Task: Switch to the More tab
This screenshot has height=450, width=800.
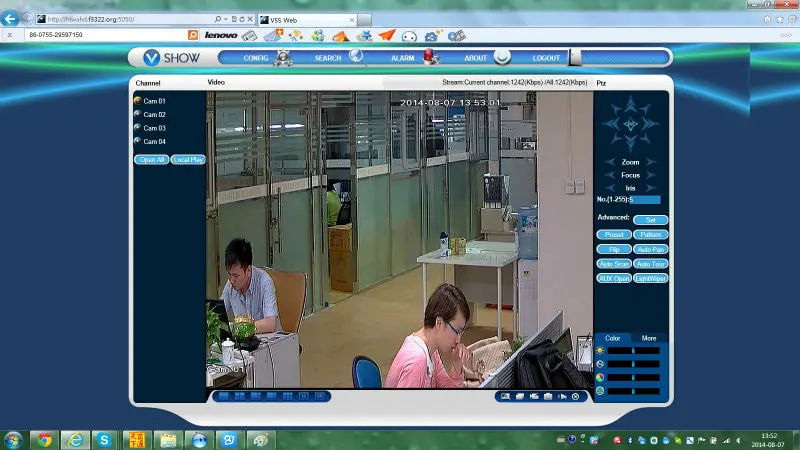Action: (x=649, y=338)
